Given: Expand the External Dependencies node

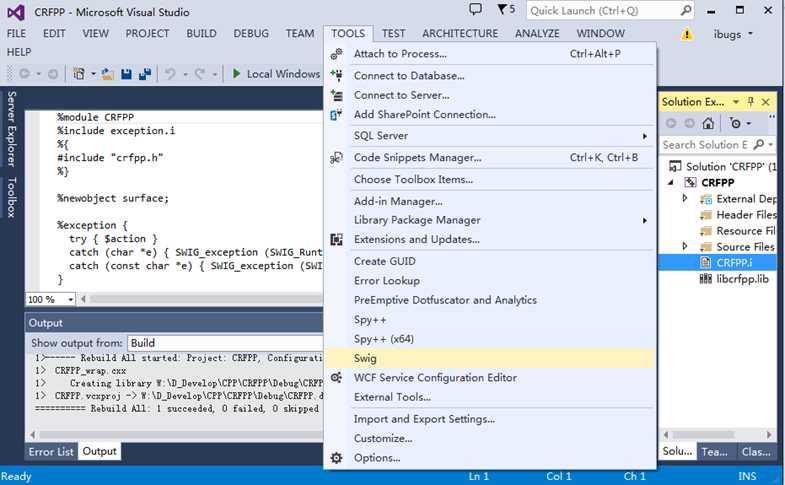Looking at the screenshot, I should point(684,199).
